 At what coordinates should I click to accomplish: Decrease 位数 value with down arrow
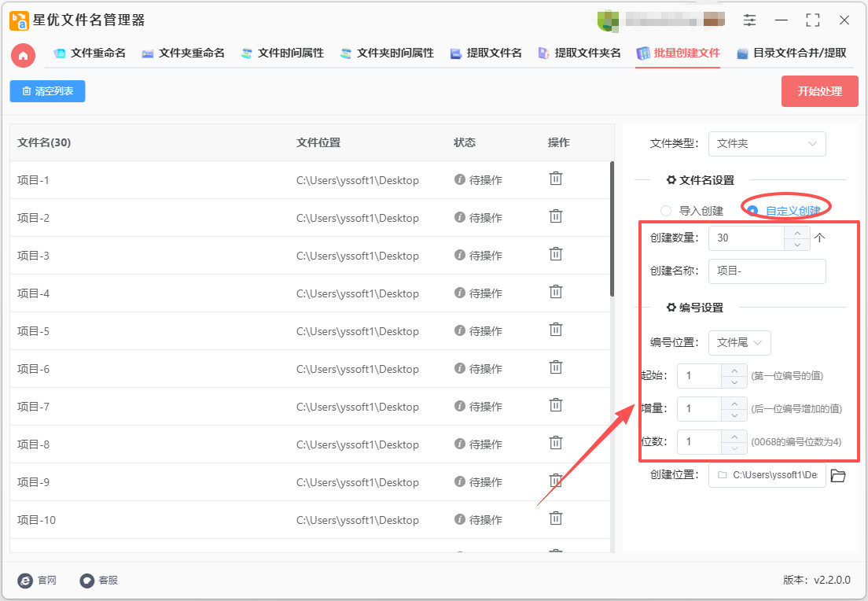click(734, 448)
